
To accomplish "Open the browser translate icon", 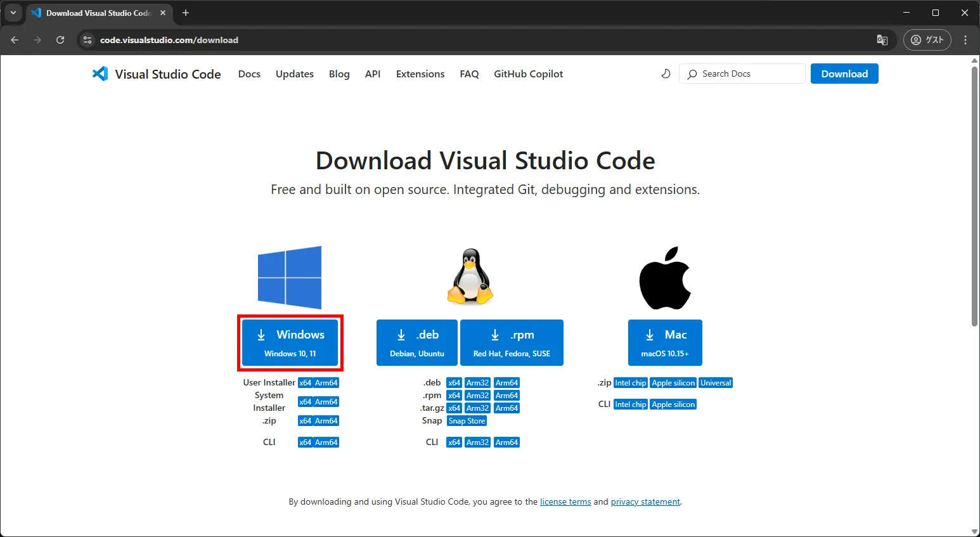I will click(882, 40).
